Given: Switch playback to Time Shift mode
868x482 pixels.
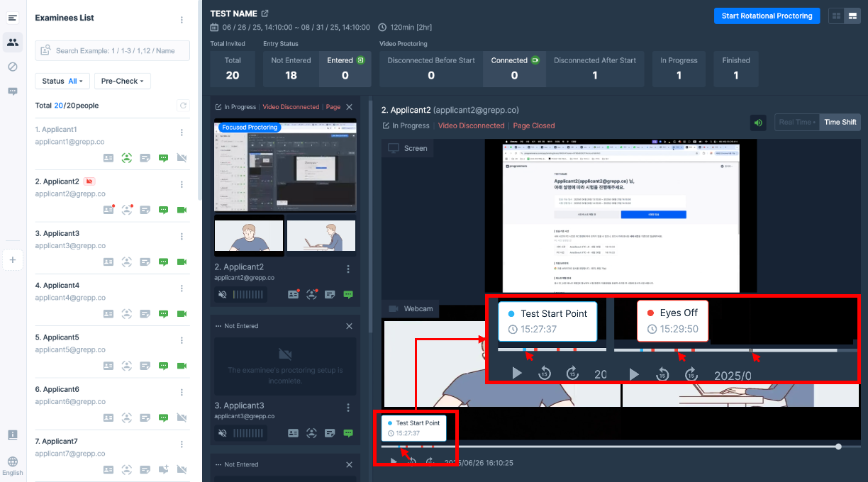Looking at the screenshot, I should click(x=840, y=122).
